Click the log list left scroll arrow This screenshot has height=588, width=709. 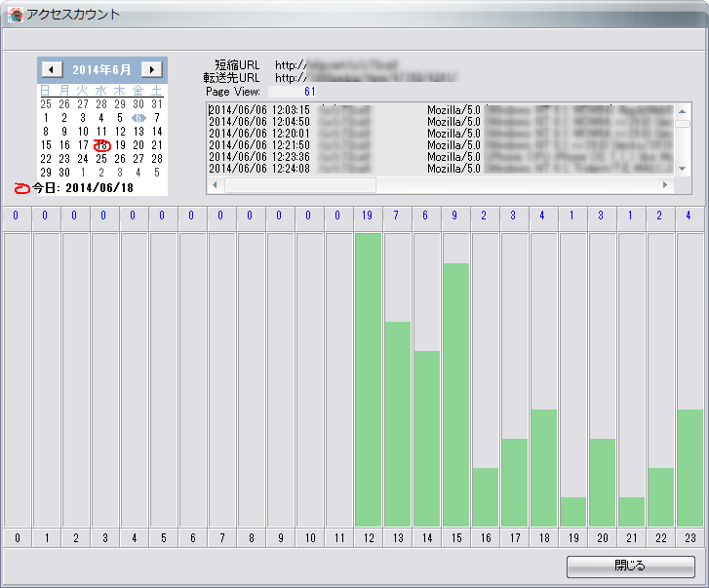(216, 184)
